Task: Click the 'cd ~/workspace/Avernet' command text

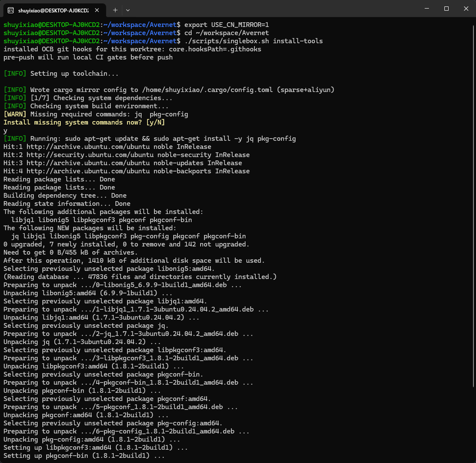Action: 227,33
